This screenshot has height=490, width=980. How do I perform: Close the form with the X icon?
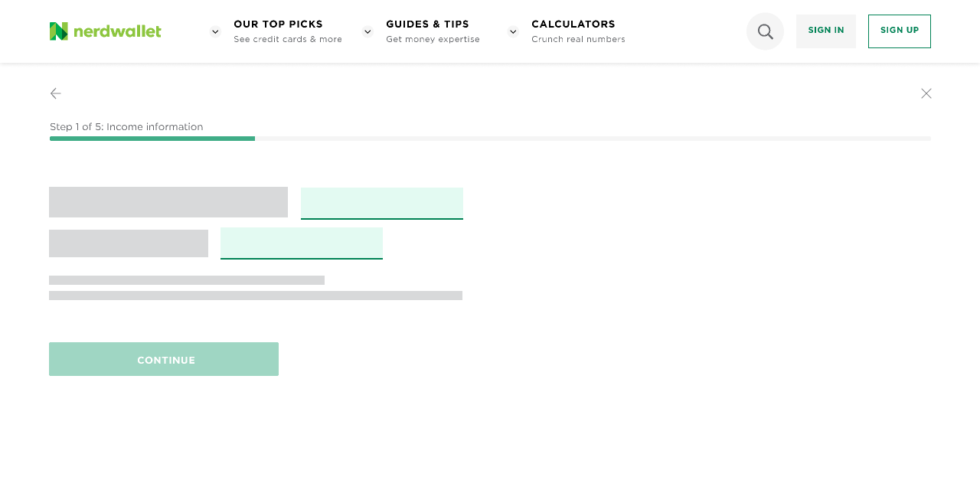coord(926,93)
